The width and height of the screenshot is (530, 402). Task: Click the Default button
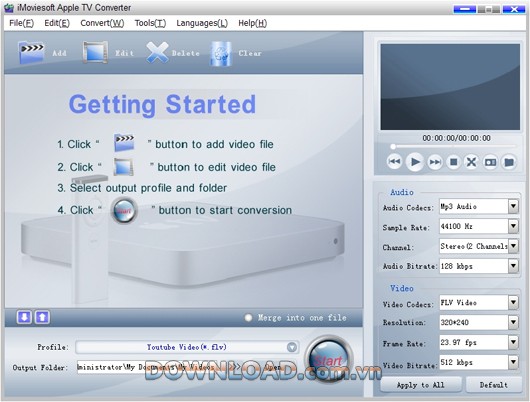[x=493, y=385]
